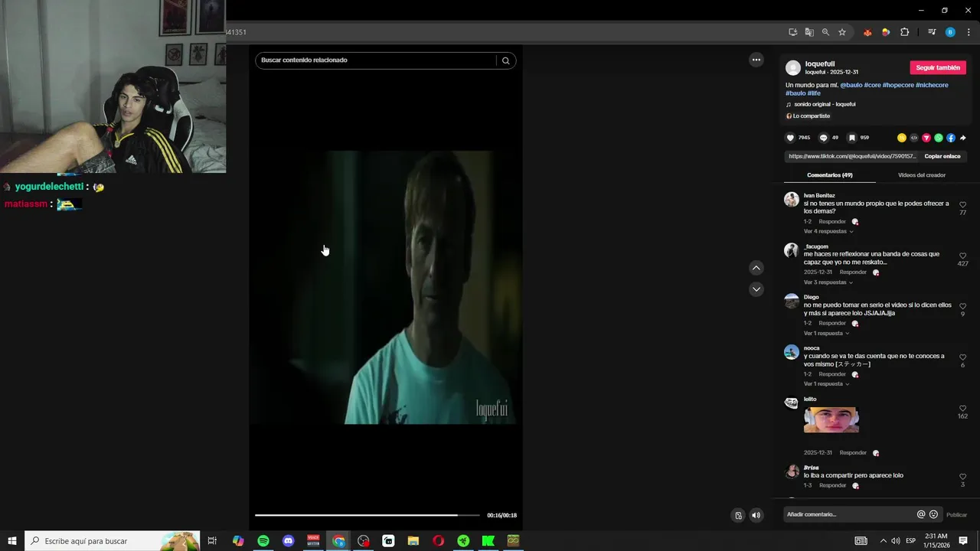Viewport: 980px width, 551px height.
Task: Expand Ver 4 respuestas
Action: pyautogui.click(x=828, y=231)
